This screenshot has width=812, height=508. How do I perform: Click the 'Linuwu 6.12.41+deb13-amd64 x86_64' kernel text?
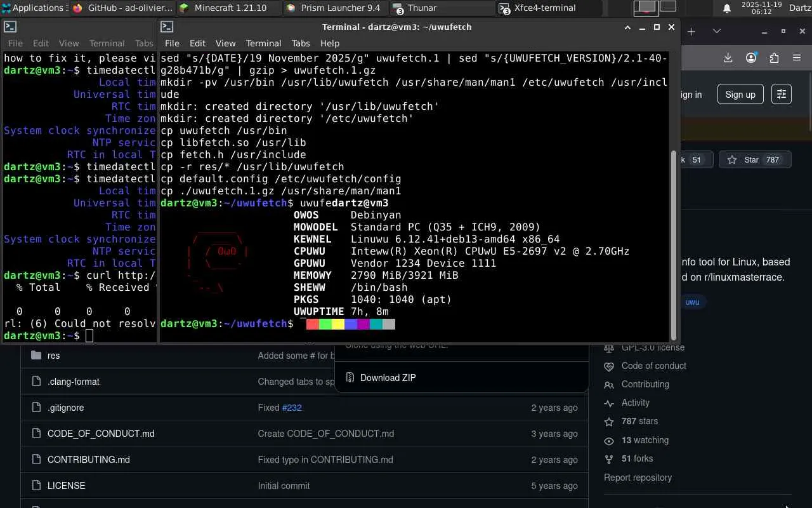(x=455, y=239)
